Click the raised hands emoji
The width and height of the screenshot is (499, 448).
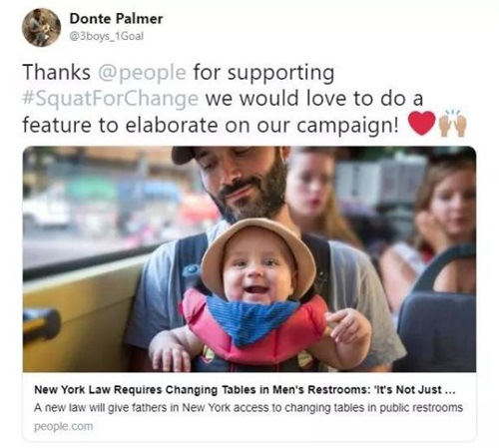453,123
